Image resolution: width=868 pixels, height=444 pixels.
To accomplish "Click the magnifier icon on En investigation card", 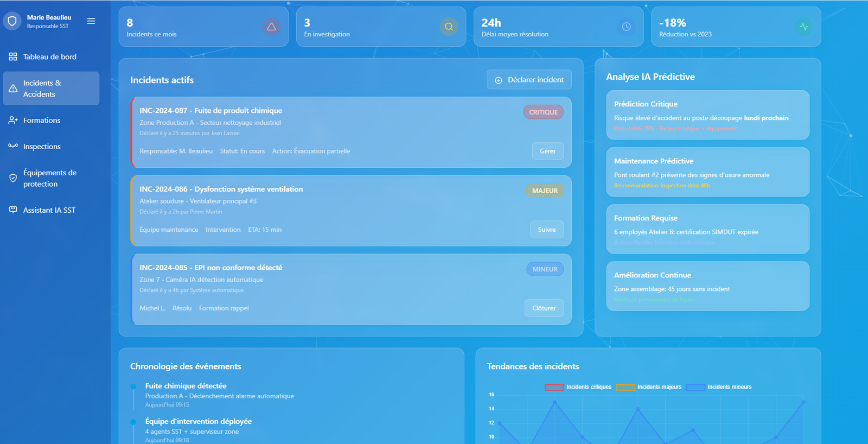I will pos(449,27).
